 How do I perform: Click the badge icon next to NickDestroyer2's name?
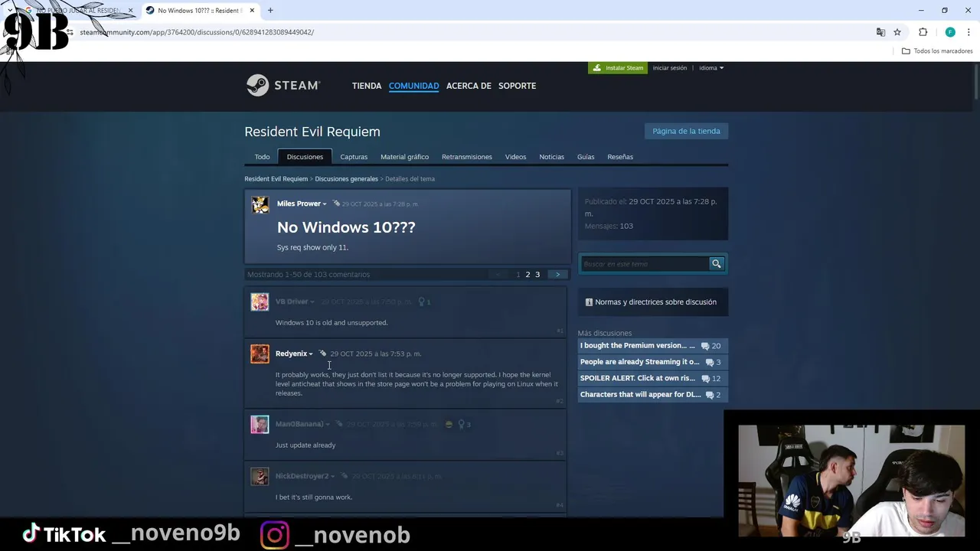click(345, 476)
